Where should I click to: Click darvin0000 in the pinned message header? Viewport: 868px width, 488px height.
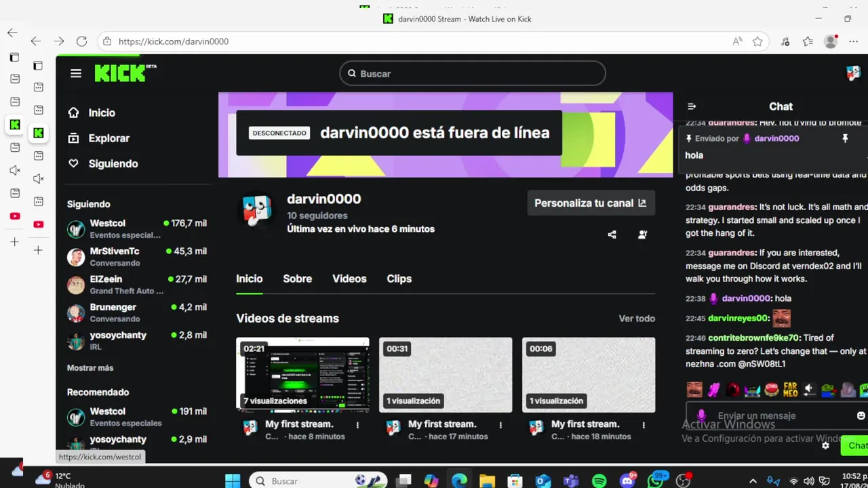[776, 138]
